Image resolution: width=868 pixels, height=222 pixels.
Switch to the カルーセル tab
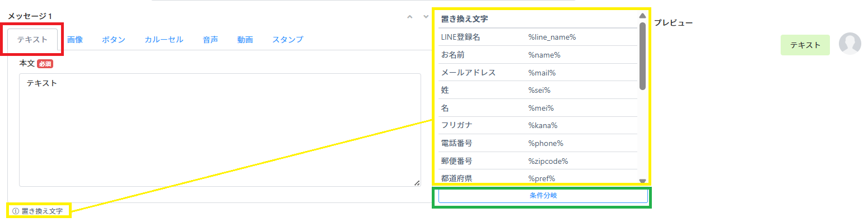pyautogui.click(x=164, y=40)
